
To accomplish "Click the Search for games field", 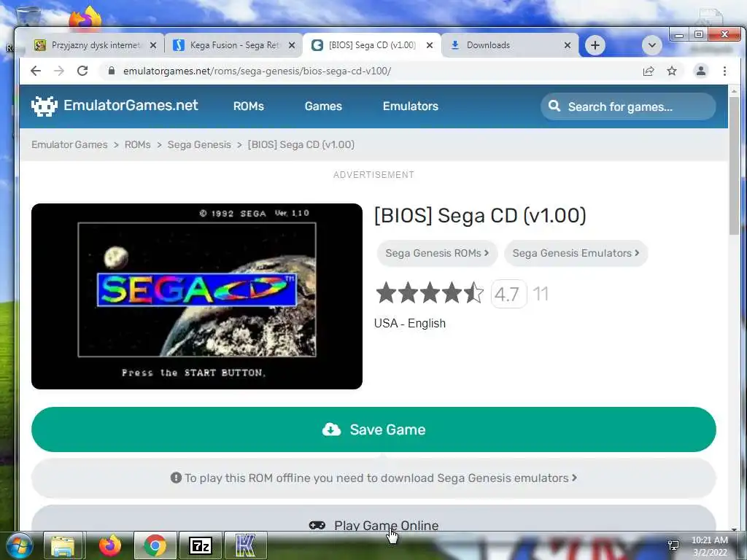I will coord(628,106).
